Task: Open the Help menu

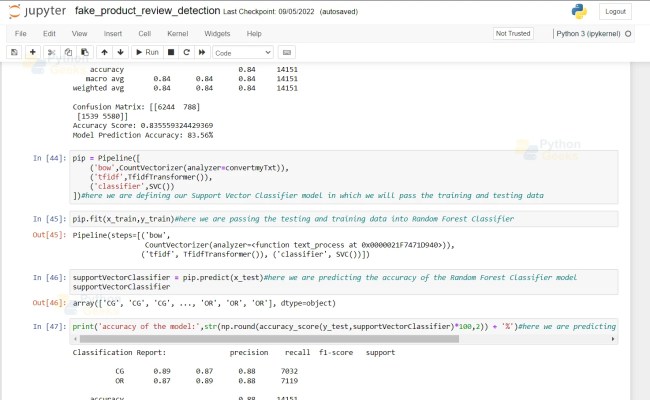Action: click(254, 34)
